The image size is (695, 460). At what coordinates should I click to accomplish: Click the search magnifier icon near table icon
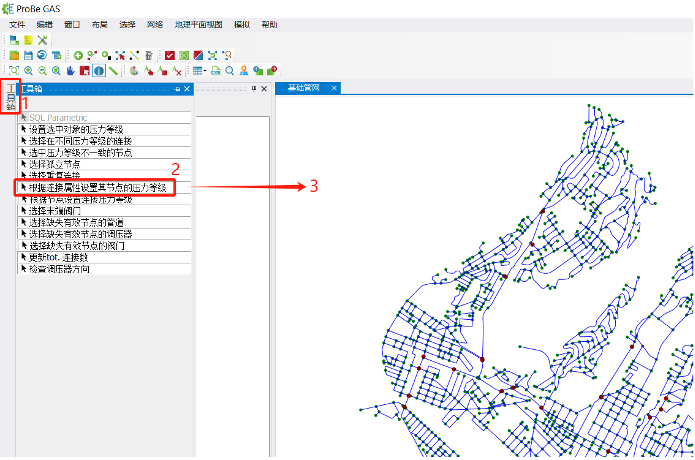click(x=230, y=71)
